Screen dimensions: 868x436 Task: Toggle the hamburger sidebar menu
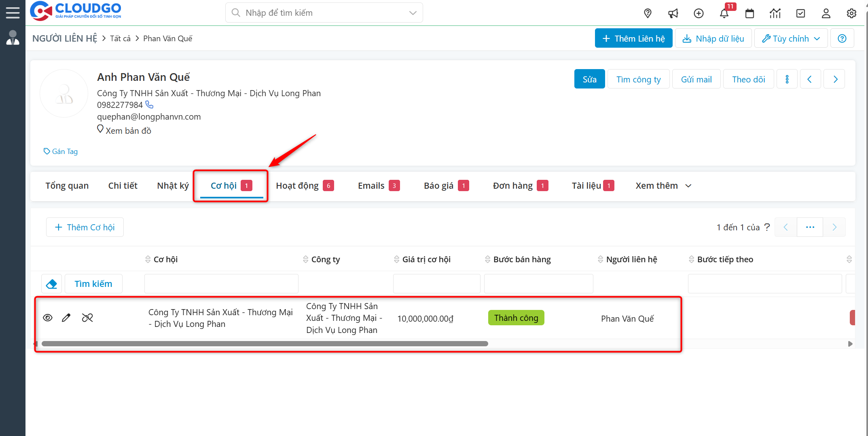coord(13,13)
